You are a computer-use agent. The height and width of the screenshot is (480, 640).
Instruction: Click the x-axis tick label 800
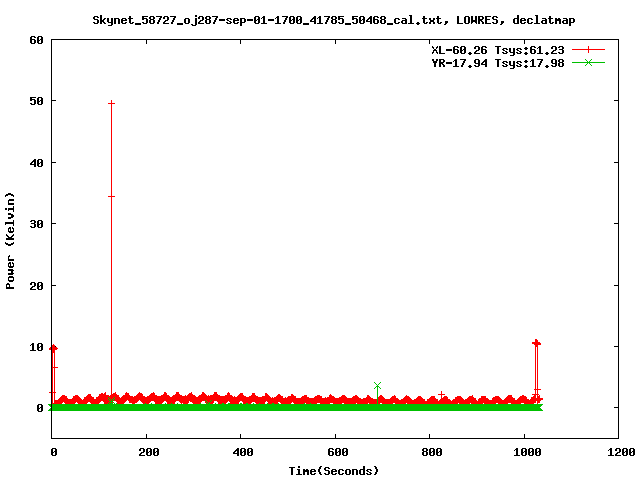(431, 452)
